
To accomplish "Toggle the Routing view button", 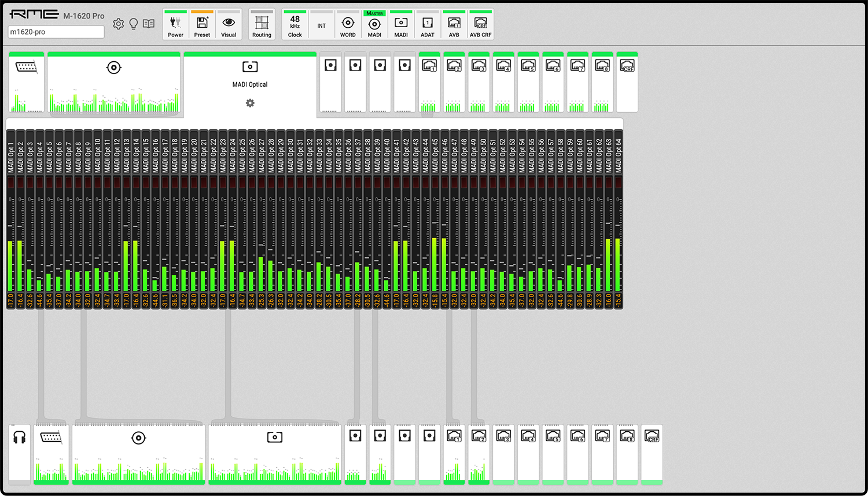I will [x=262, y=25].
